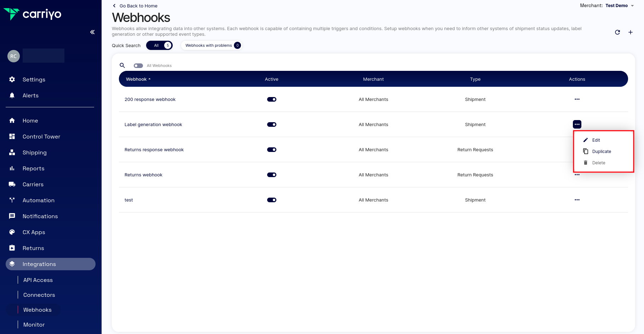Open Automation branching icon
This screenshot has width=644, height=334.
12,200
